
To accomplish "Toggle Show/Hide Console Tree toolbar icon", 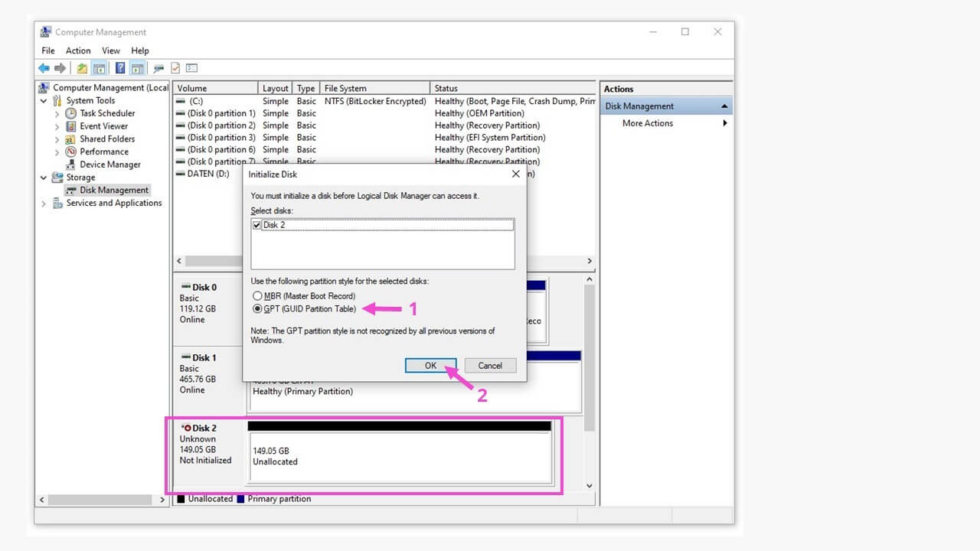I will point(99,68).
